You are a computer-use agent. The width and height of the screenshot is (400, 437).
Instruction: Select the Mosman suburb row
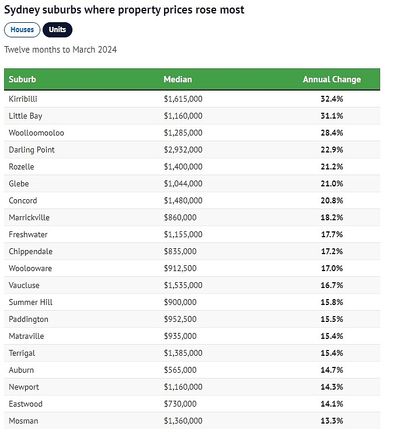(x=192, y=421)
